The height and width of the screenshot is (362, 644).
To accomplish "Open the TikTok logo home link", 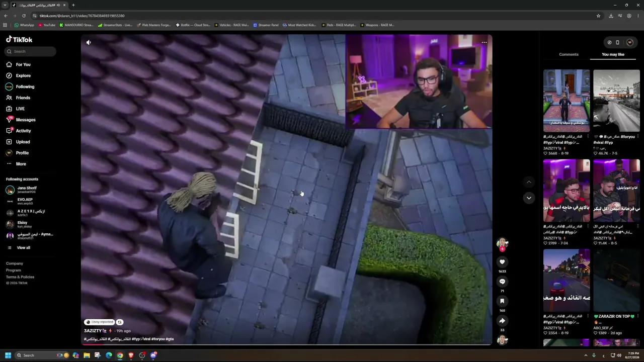I will pos(19,39).
